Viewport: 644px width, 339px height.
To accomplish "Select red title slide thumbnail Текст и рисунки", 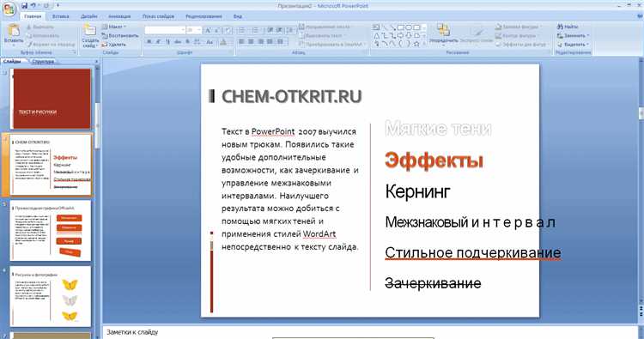I will (x=50, y=99).
